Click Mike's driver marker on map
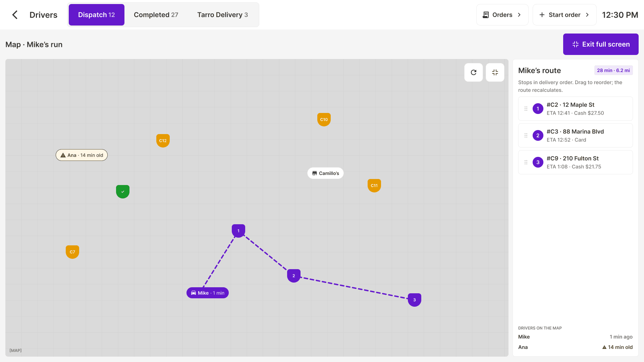The height and width of the screenshot is (362, 644). click(x=208, y=293)
